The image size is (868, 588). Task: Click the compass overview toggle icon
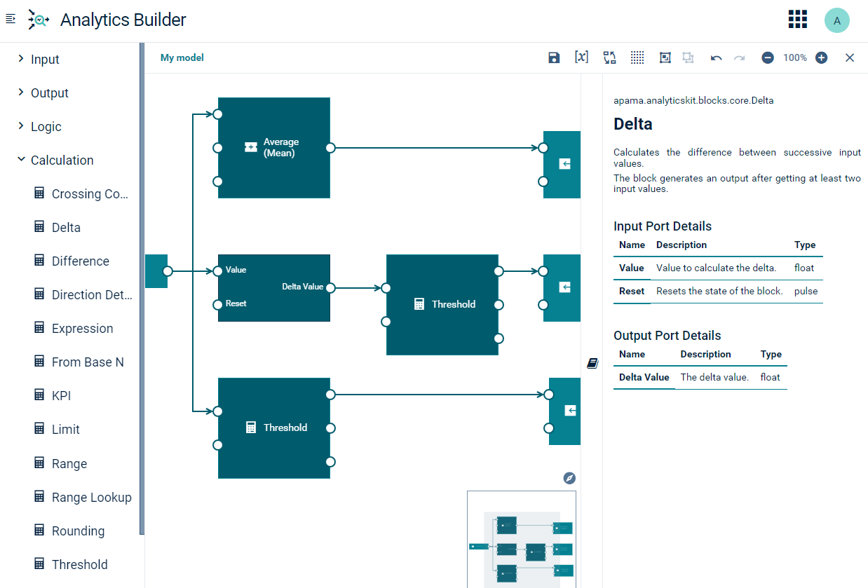click(570, 478)
